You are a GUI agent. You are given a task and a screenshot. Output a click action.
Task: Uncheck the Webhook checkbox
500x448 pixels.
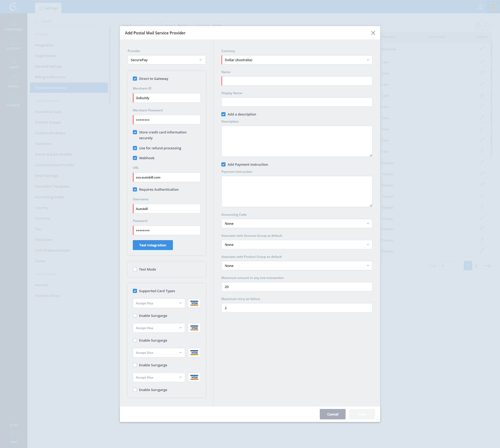pyautogui.click(x=135, y=158)
